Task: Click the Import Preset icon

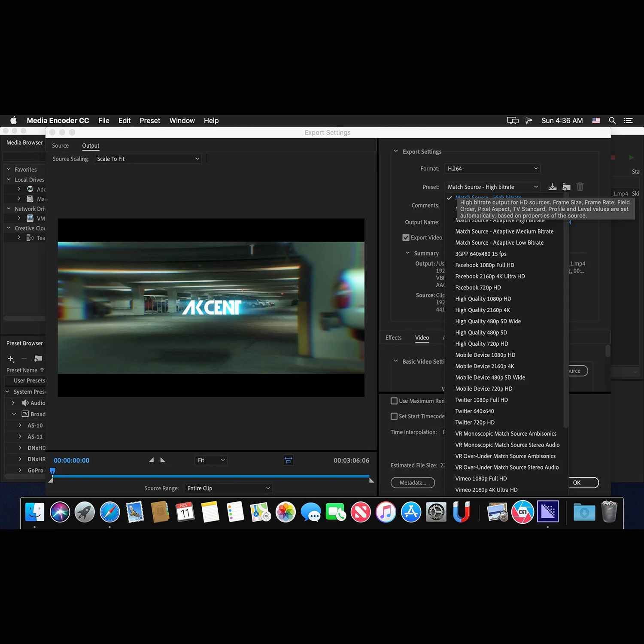Action: click(566, 187)
